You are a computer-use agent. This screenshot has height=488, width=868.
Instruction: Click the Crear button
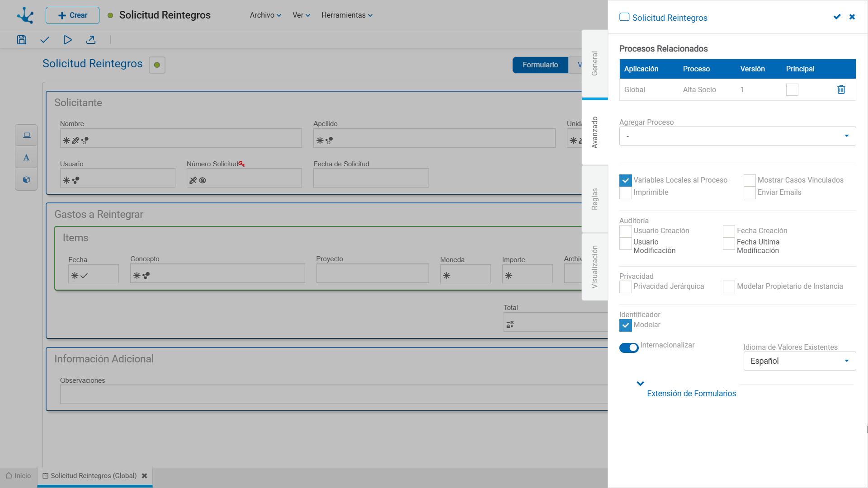(x=72, y=15)
